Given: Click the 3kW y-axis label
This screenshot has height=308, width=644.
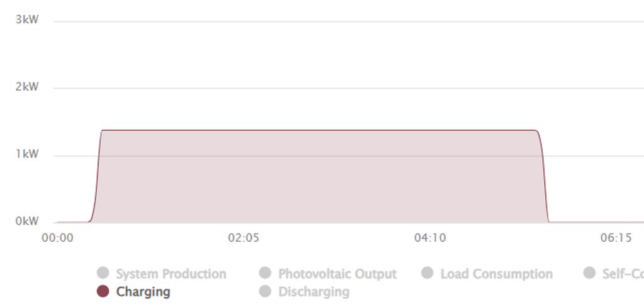Looking at the screenshot, I should coord(27,20).
